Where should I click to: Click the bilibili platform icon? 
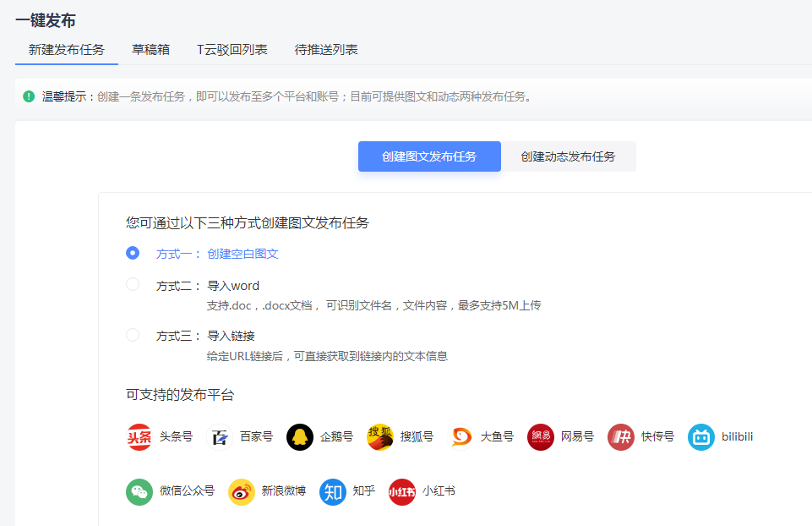click(x=701, y=437)
